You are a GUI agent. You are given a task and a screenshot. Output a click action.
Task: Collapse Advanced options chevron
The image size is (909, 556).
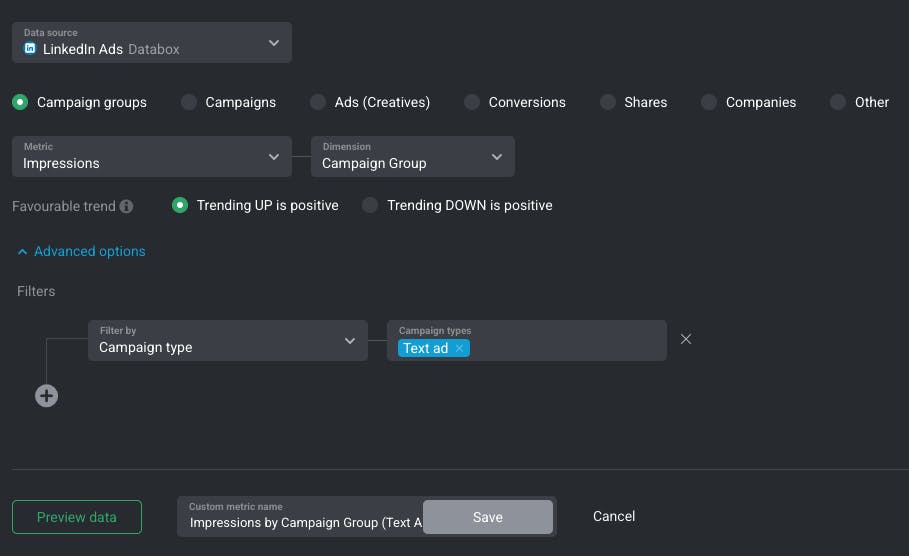click(x=22, y=252)
